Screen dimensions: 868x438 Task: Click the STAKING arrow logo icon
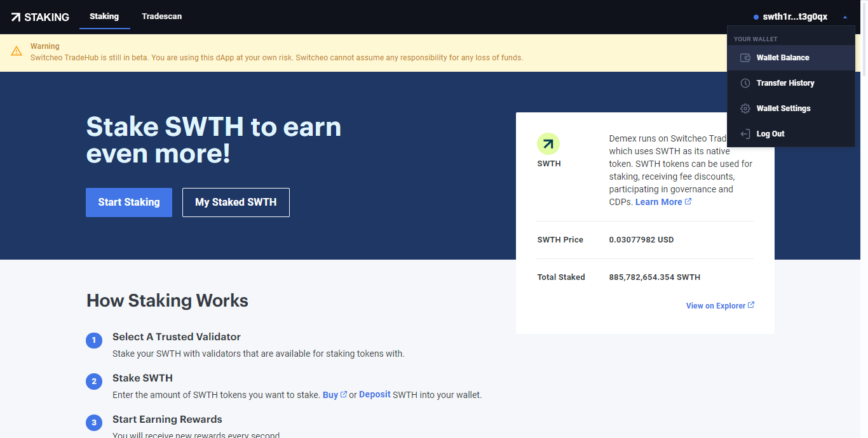point(16,17)
